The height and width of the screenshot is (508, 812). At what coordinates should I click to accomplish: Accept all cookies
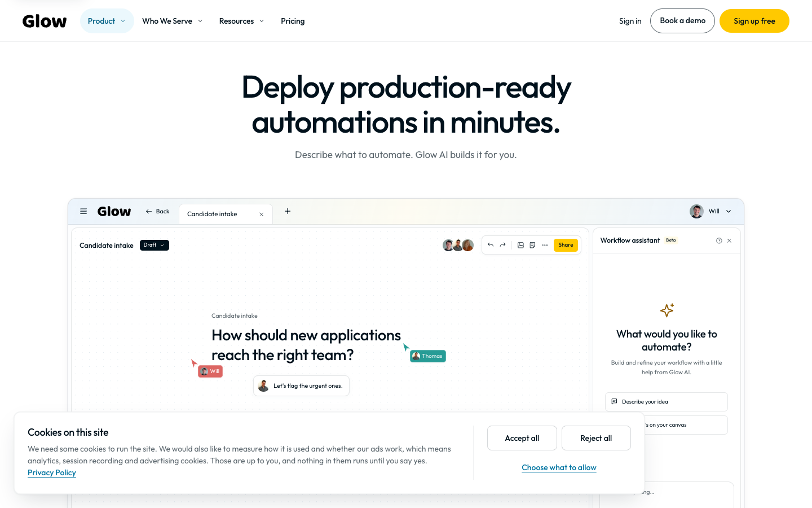click(x=522, y=438)
